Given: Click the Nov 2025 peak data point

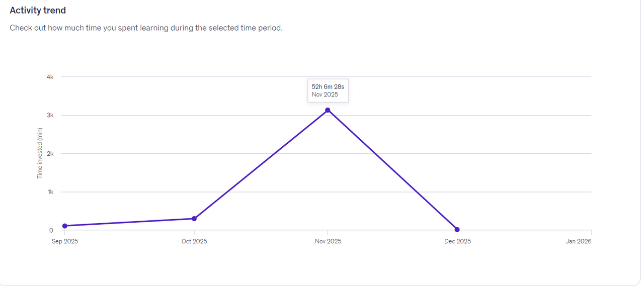Looking at the screenshot, I should click(328, 110).
